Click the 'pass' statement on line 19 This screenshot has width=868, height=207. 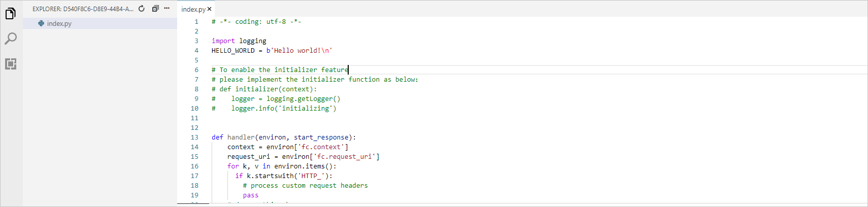click(251, 195)
